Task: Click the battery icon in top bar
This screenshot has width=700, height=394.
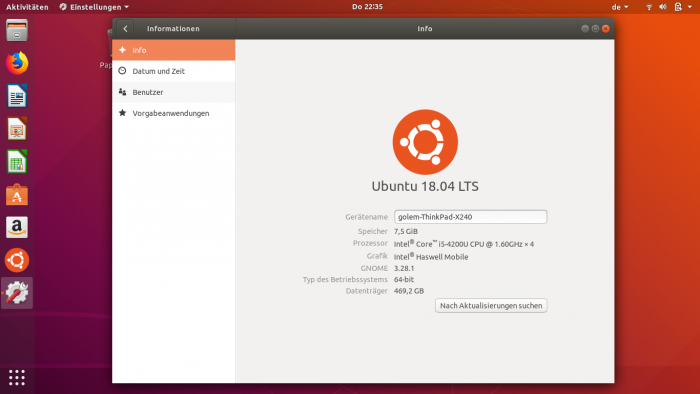Action: [x=678, y=7]
